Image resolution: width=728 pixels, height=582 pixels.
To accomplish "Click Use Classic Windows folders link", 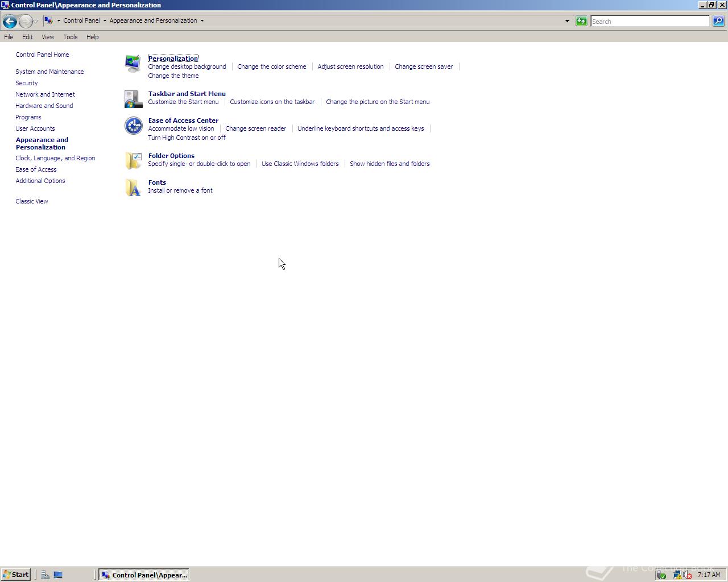I will tap(300, 164).
